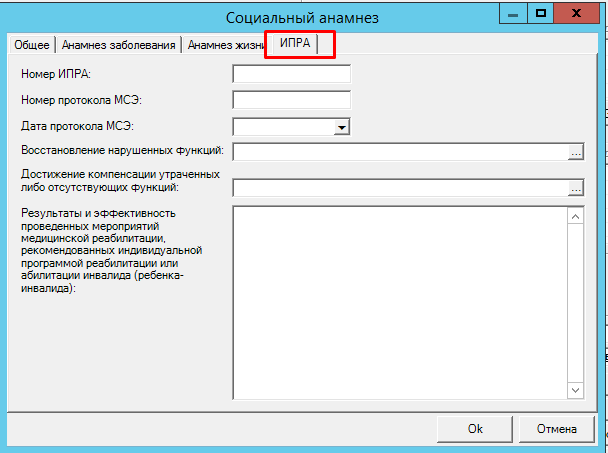The image size is (608, 453).
Task: Select the ИПРА tab
Action: pos(294,44)
